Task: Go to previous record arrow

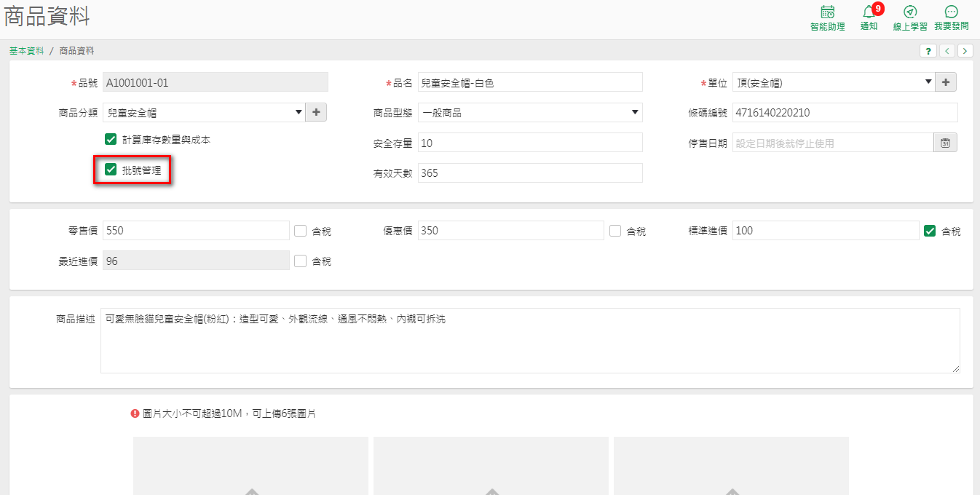Action: 947,51
